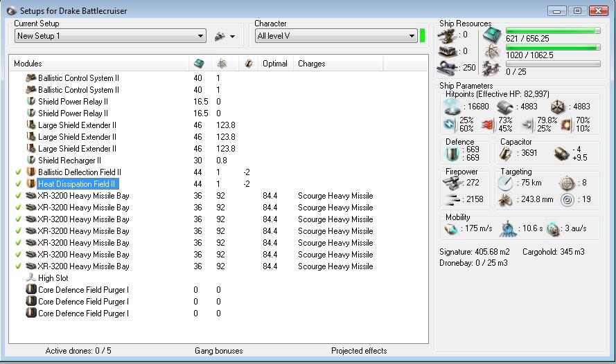
Task: Click the Heat Dissipation Field II module icon
Action: click(30, 184)
